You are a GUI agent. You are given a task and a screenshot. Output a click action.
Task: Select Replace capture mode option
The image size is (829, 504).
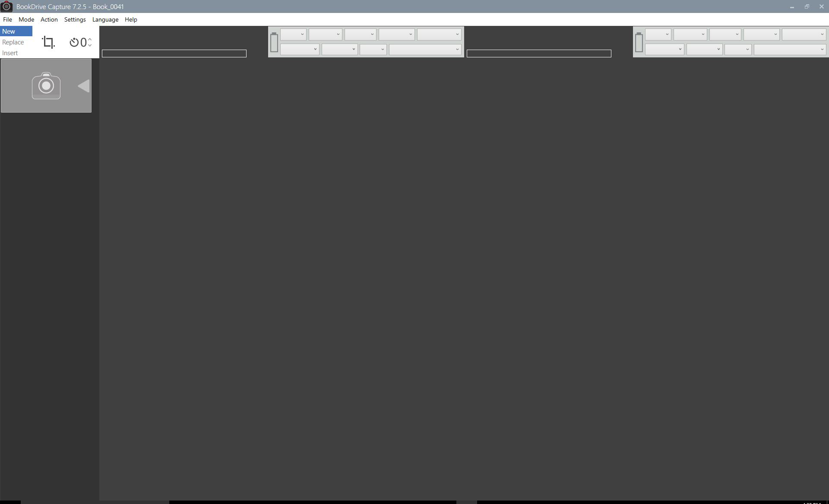tap(13, 41)
